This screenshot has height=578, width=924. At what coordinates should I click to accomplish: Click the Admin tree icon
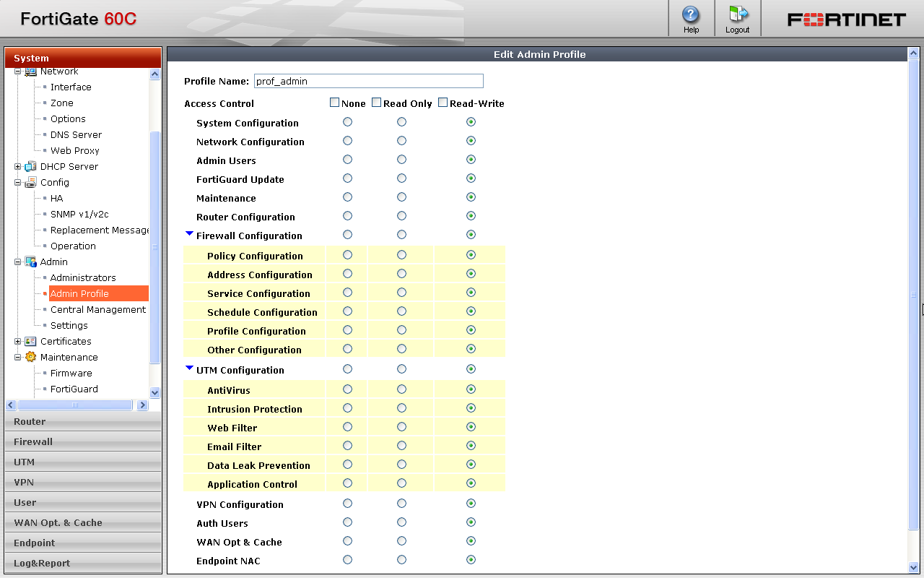[x=30, y=262]
